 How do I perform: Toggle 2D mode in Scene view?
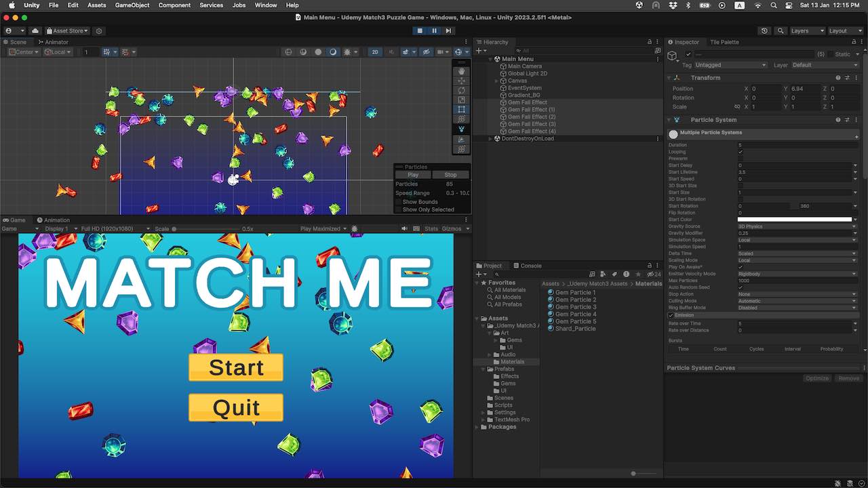pos(375,52)
